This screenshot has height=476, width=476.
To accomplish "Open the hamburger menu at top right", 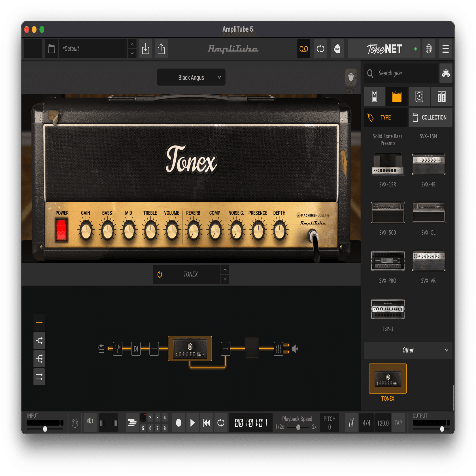I will (445, 49).
